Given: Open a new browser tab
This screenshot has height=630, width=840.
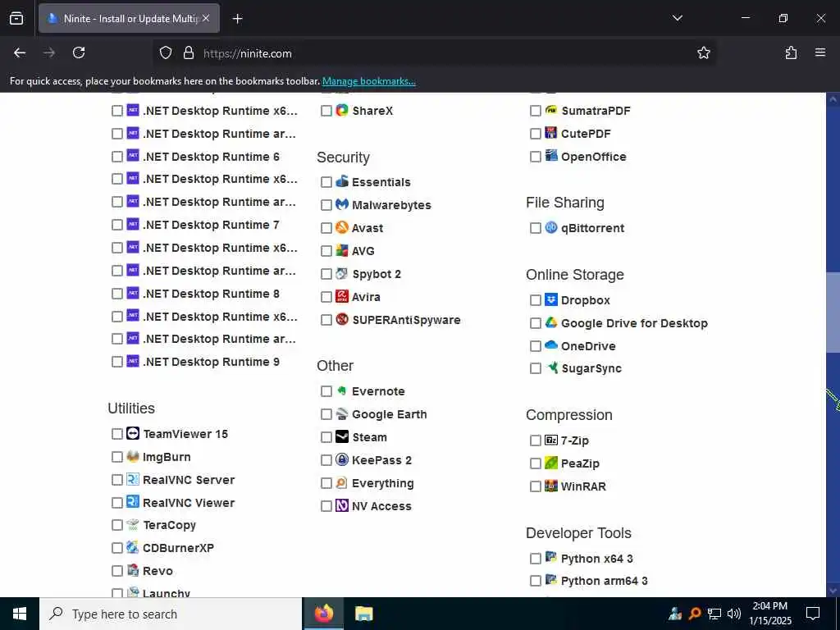Looking at the screenshot, I should tap(237, 18).
